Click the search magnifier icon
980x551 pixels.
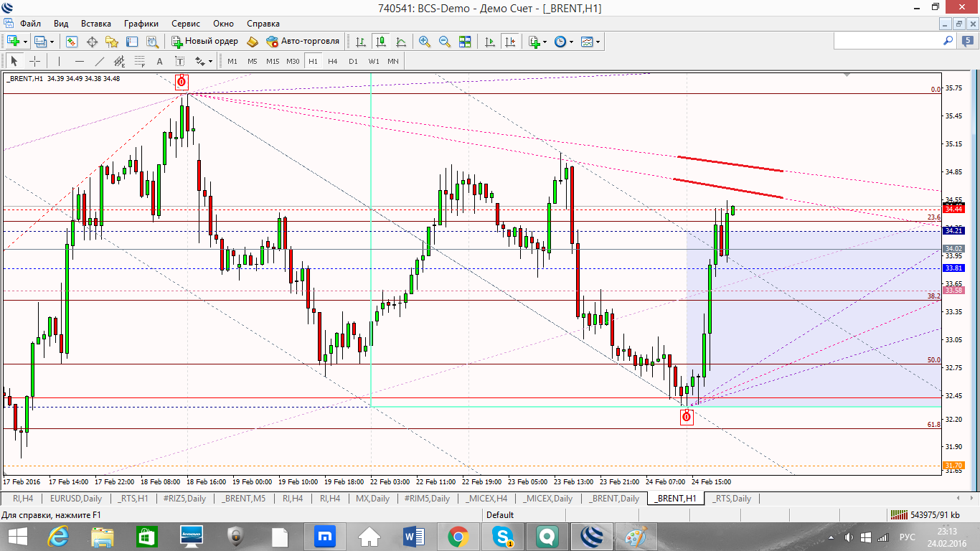pos(948,42)
